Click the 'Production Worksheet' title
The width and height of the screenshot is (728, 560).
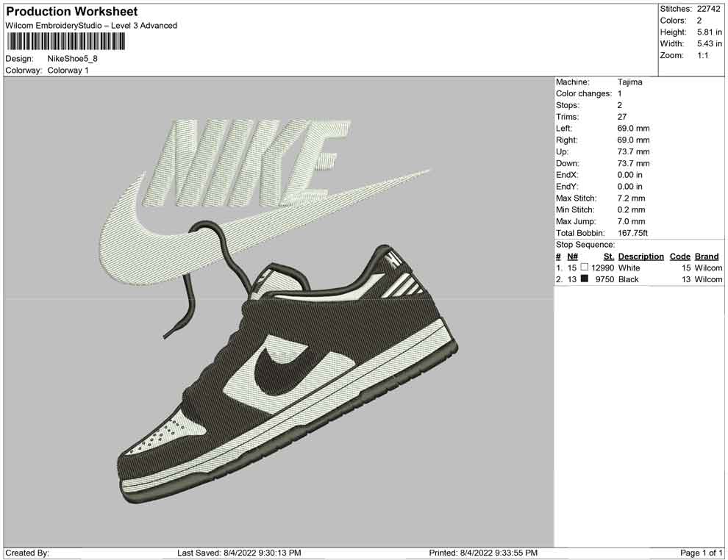coord(72,11)
